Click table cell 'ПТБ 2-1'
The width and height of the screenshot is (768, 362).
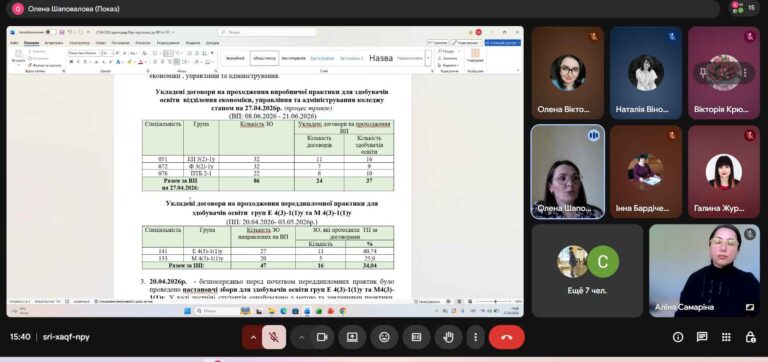pos(201,173)
